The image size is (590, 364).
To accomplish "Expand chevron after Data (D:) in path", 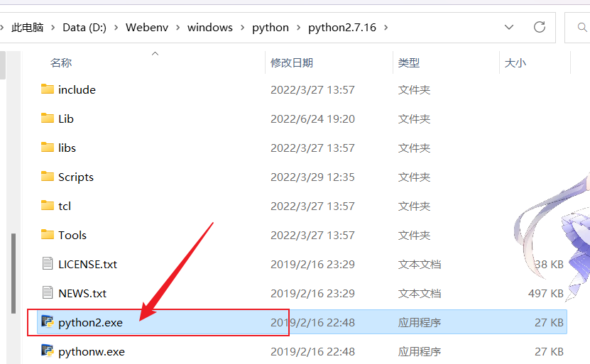I will (116, 28).
